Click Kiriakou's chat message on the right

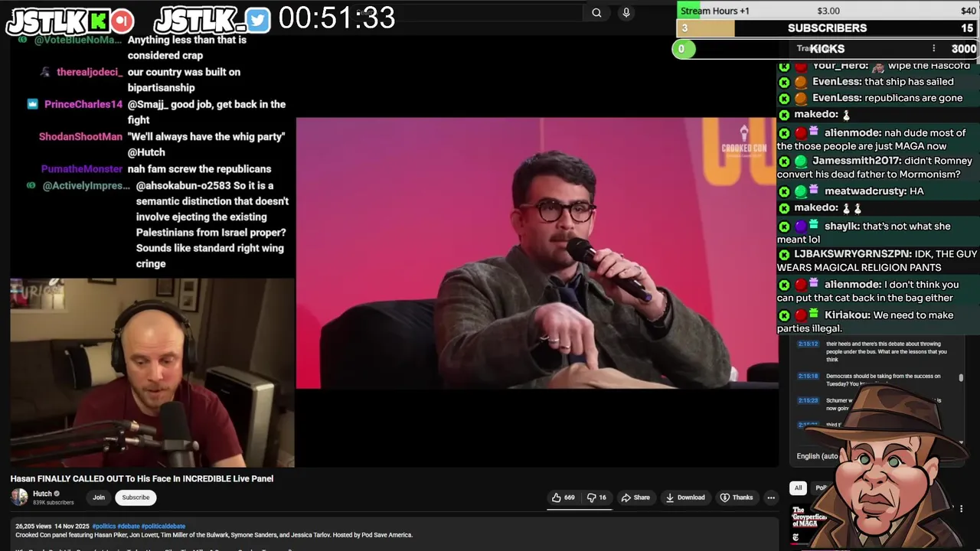tap(878, 321)
